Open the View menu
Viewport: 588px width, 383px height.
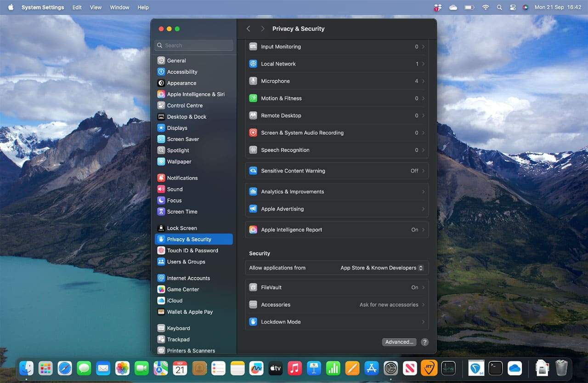pyautogui.click(x=96, y=7)
